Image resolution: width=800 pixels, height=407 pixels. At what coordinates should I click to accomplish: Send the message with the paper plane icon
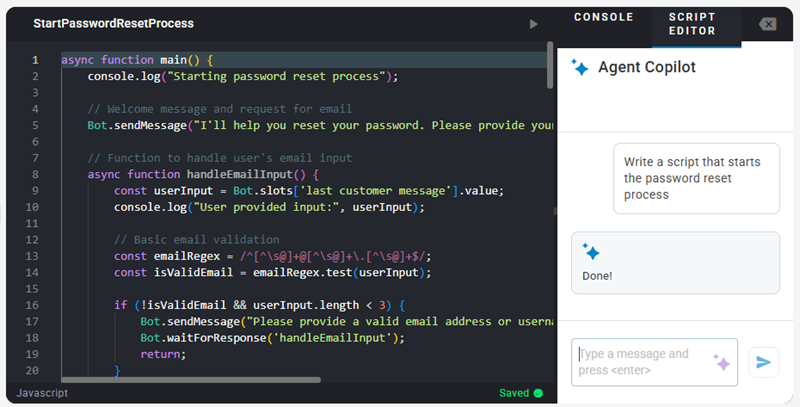coord(763,362)
